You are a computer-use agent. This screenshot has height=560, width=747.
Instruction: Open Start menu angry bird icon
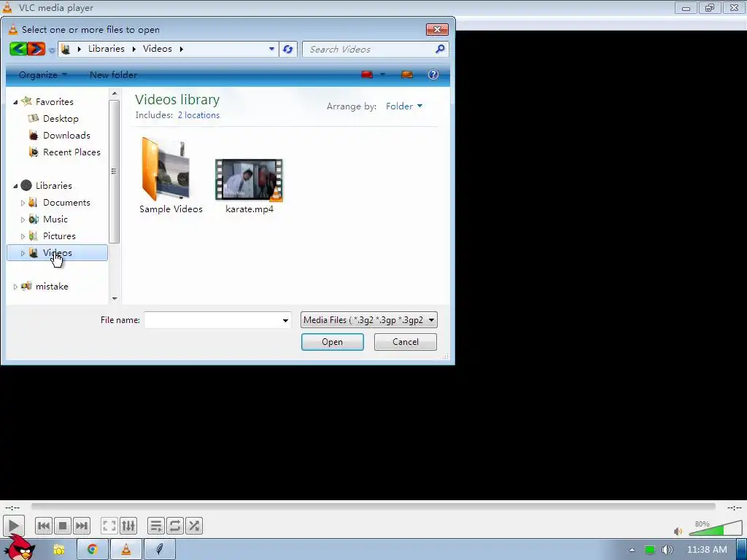click(x=18, y=548)
